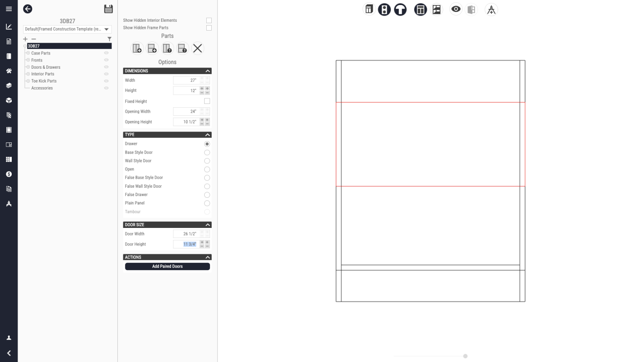The height and width of the screenshot is (362, 644).
Task: Click the Height dimension input field
Action: (186, 90)
